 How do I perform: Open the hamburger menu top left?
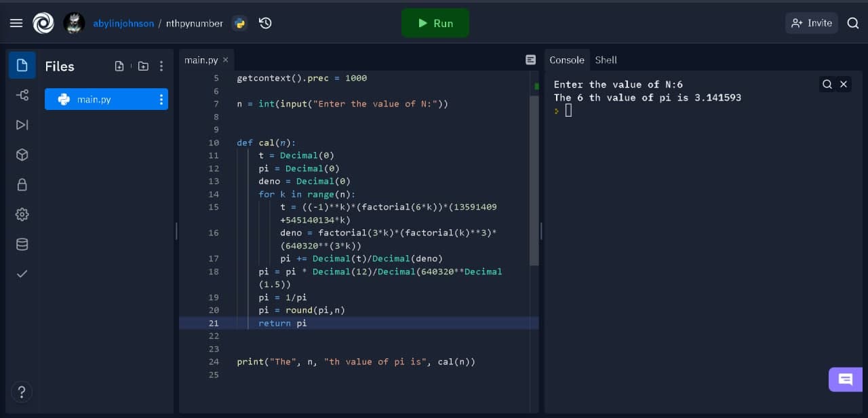16,22
